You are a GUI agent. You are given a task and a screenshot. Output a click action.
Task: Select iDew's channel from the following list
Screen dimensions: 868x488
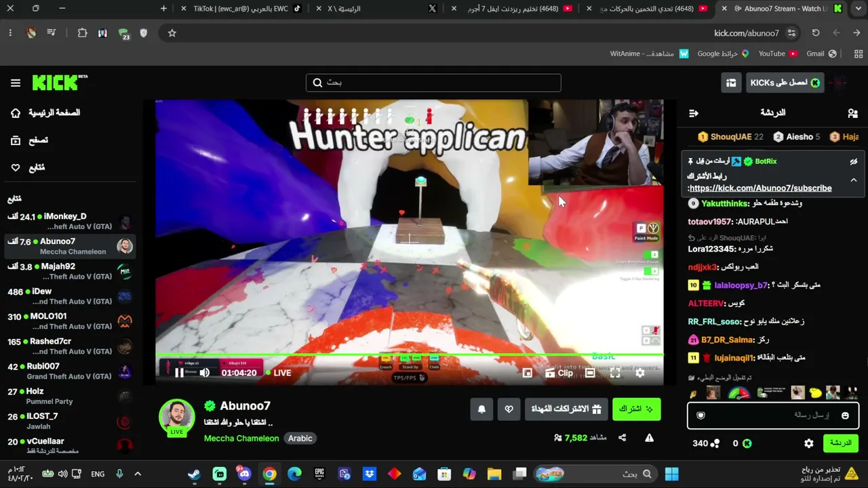[x=70, y=296]
